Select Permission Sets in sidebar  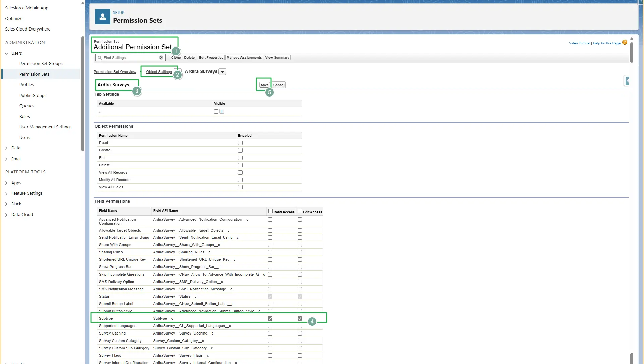click(x=34, y=74)
